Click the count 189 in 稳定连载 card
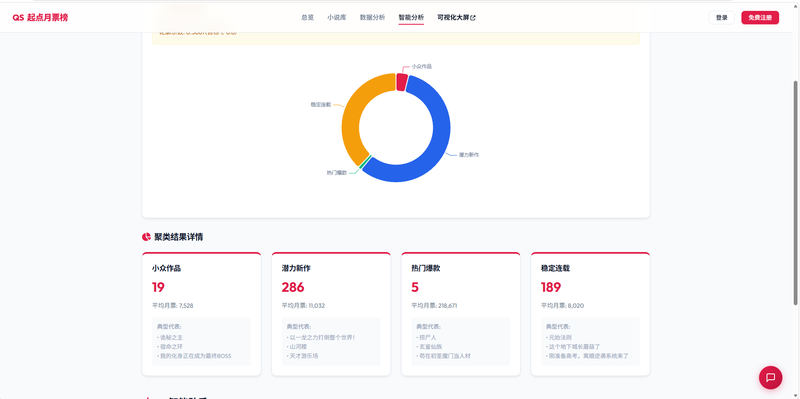 click(x=551, y=287)
